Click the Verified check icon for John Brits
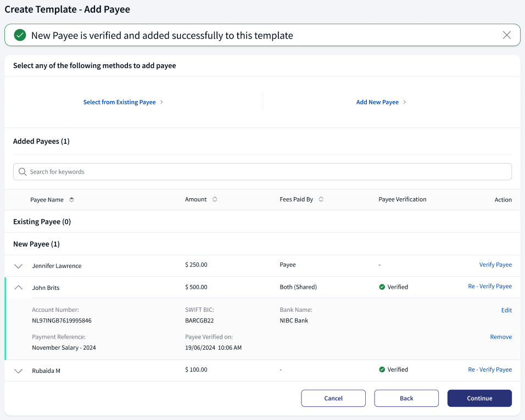This screenshot has height=420, width=525. click(382, 287)
